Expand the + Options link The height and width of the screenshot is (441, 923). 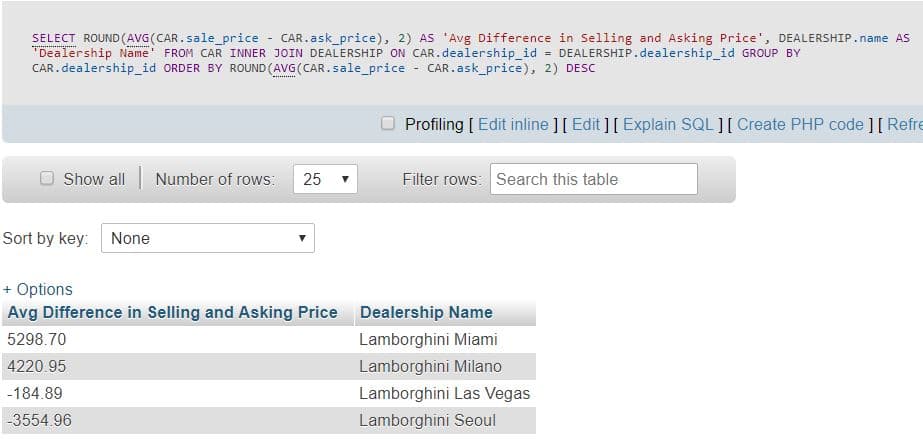(x=38, y=289)
